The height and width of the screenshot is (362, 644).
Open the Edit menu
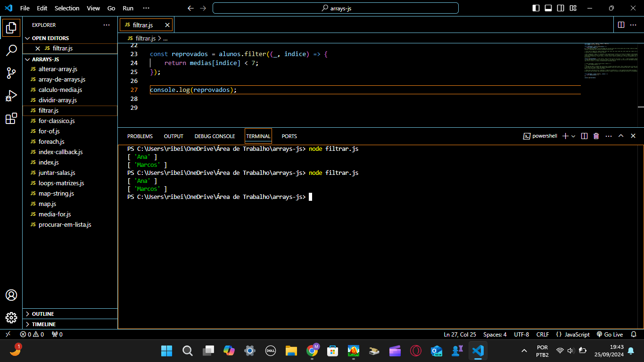pyautogui.click(x=42, y=8)
